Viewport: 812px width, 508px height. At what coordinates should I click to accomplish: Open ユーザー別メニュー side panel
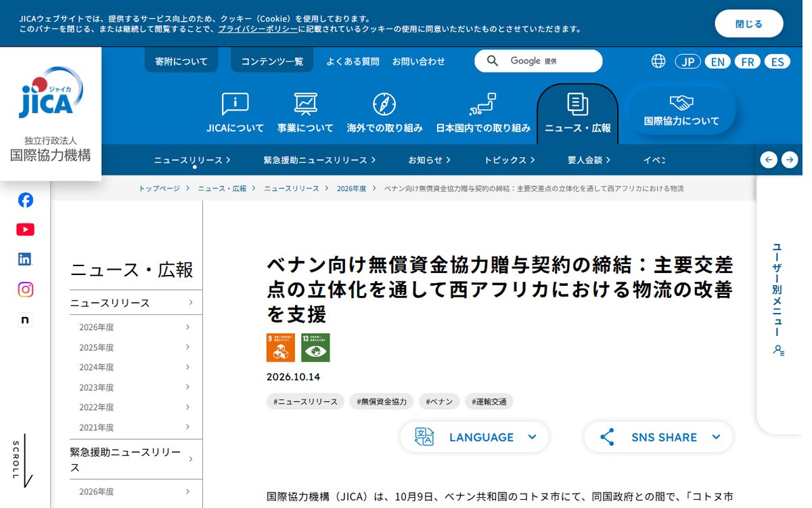pos(778,298)
